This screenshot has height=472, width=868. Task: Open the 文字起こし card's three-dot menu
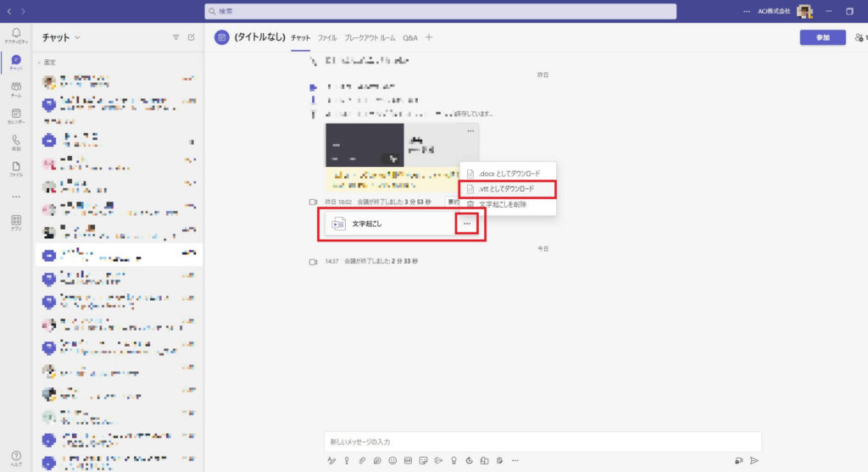tap(467, 223)
